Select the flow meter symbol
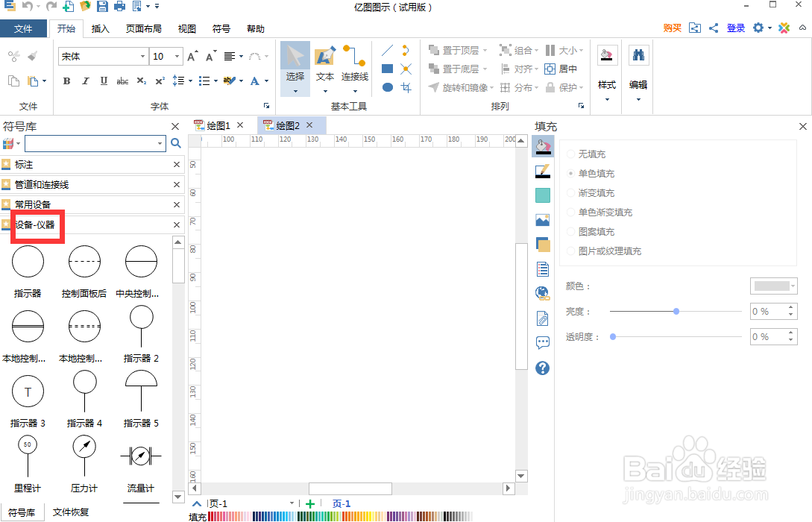812x522 pixels. click(141, 464)
